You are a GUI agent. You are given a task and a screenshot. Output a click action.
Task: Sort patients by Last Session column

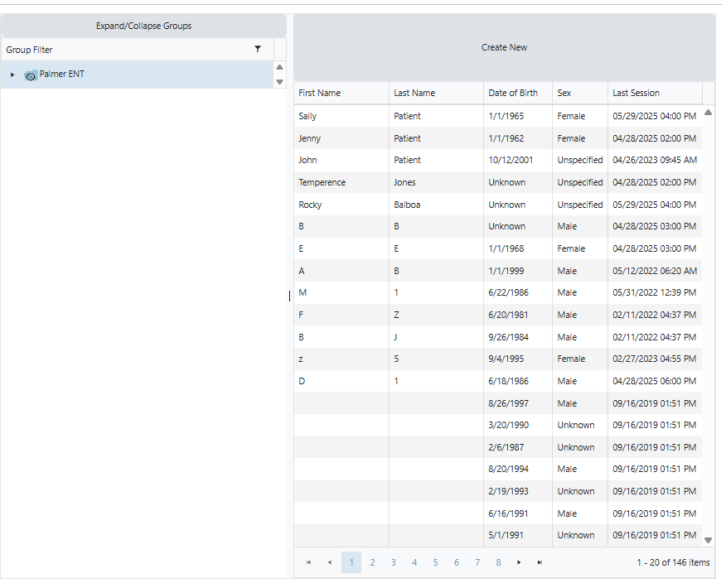pos(636,93)
